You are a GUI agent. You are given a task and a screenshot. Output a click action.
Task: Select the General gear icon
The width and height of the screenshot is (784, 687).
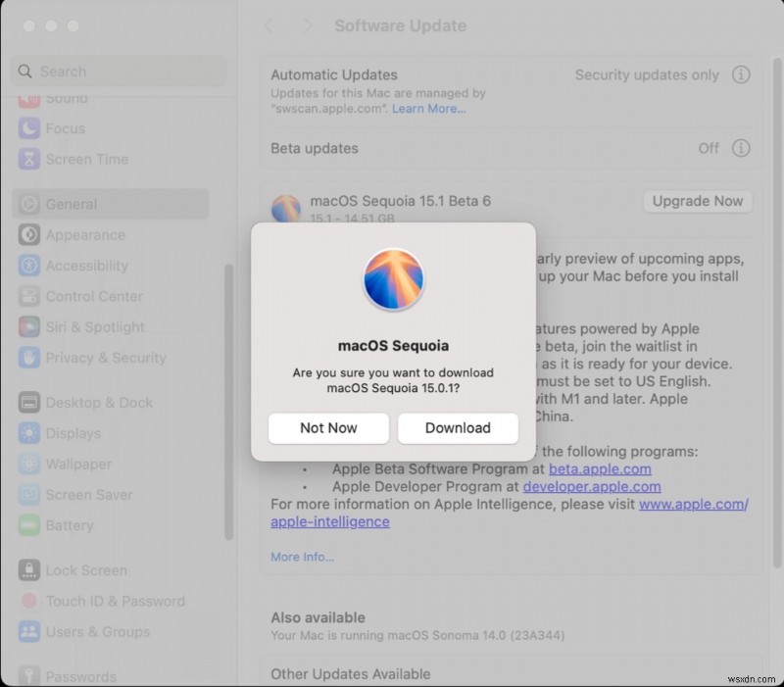(29, 204)
